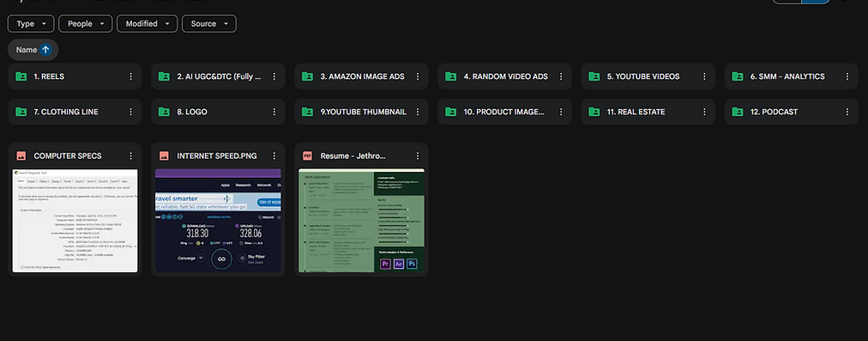Open more options for 12. PODCAST
The image size is (868, 341).
(x=847, y=112)
